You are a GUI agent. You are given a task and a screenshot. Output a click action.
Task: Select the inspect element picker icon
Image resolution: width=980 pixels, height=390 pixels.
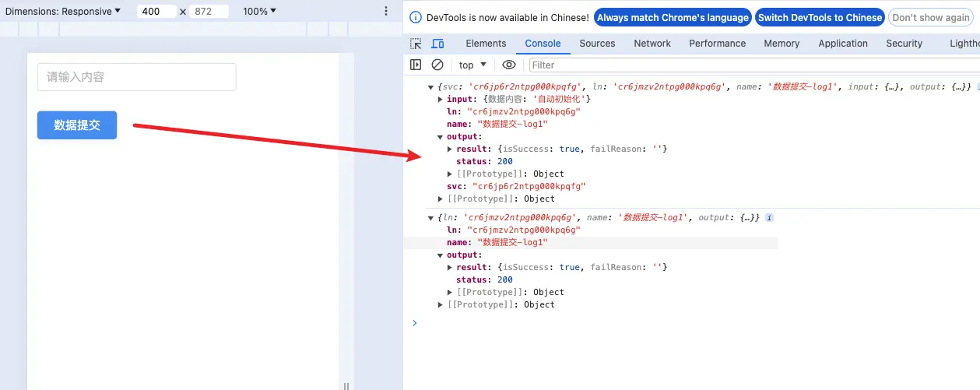click(416, 44)
